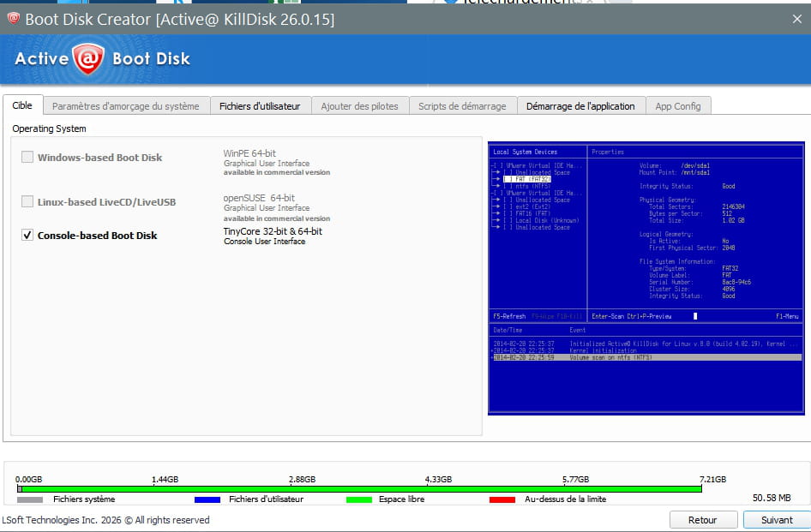Tick the Linux-based LiveCD/LiveUSB checkbox

point(27,202)
